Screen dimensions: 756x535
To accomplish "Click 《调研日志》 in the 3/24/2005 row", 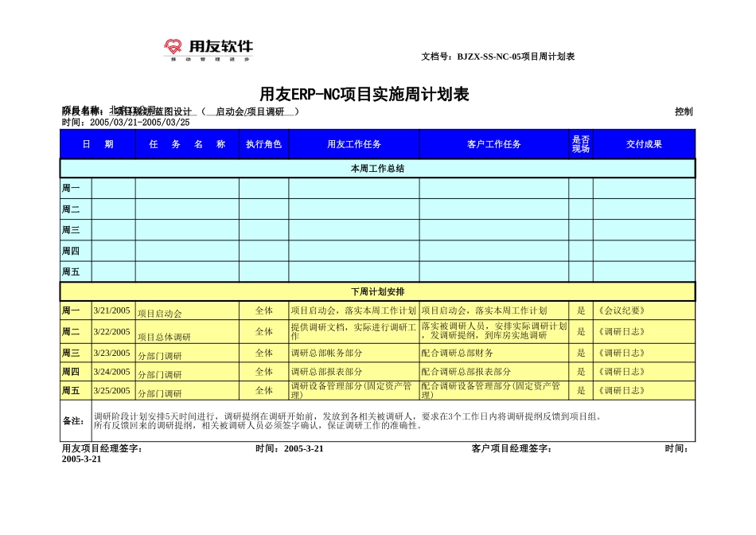I will point(622,372).
